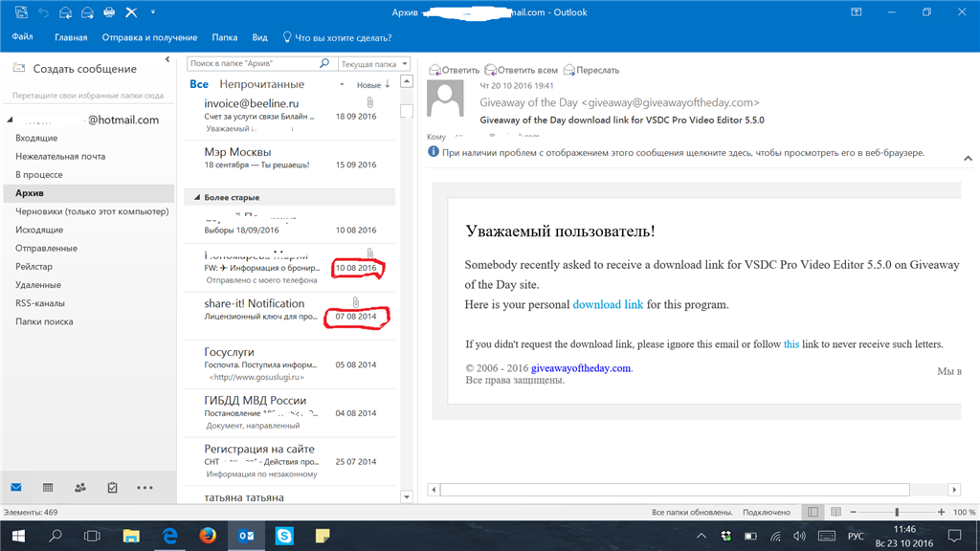Open the invoice@beeline.ru message
Image resolution: width=980 pixels, height=551 pixels.
pos(290,115)
